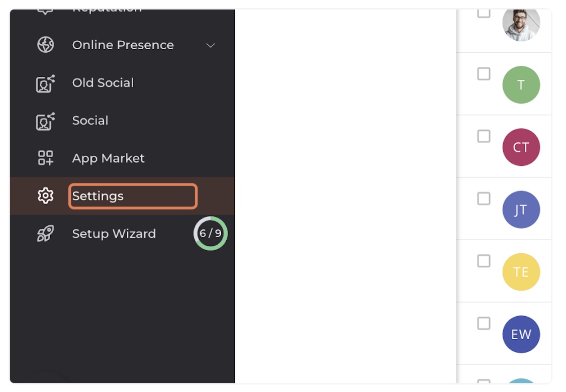Tick the checkbox next to JT avatar
Viewport: 566px width, 392px height.
tap(484, 199)
